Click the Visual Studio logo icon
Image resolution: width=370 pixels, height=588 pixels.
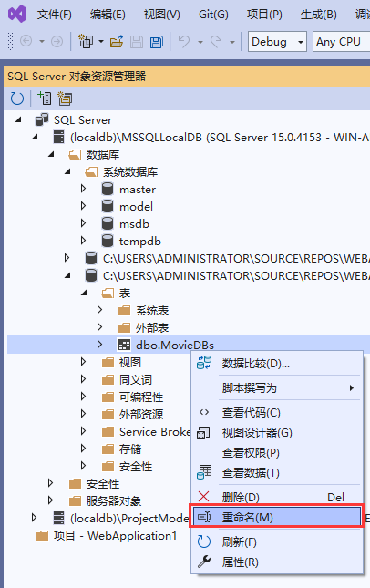(17, 14)
